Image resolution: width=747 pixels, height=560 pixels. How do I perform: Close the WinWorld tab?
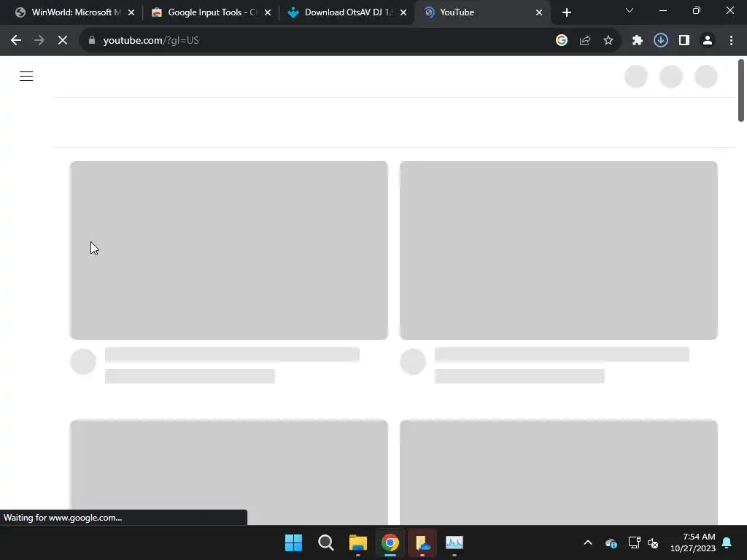pyautogui.click(x=131, y=12)
